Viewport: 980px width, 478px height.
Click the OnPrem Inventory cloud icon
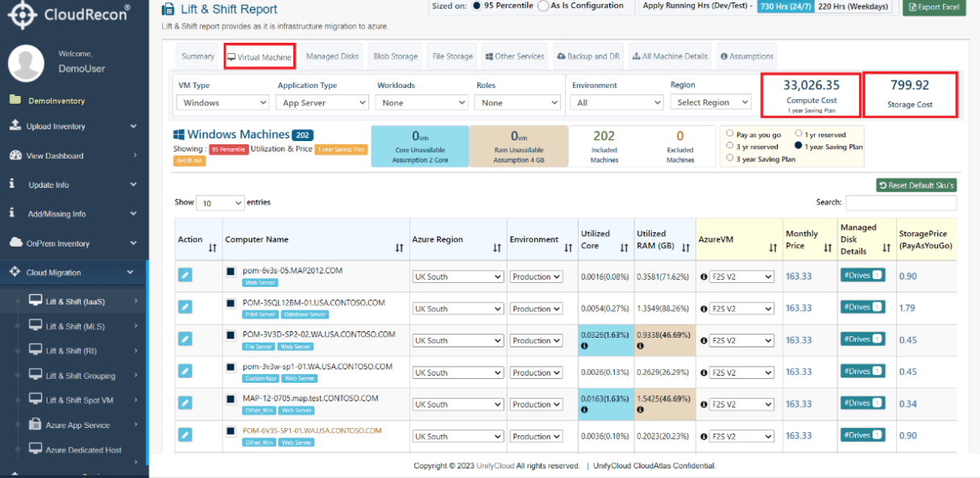point(15,243)
